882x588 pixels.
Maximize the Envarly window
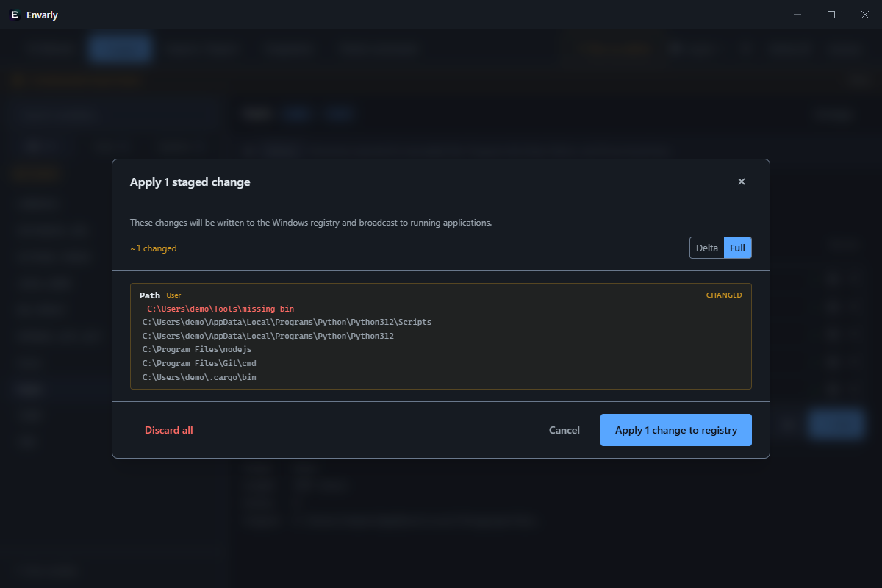click(831, 15)
